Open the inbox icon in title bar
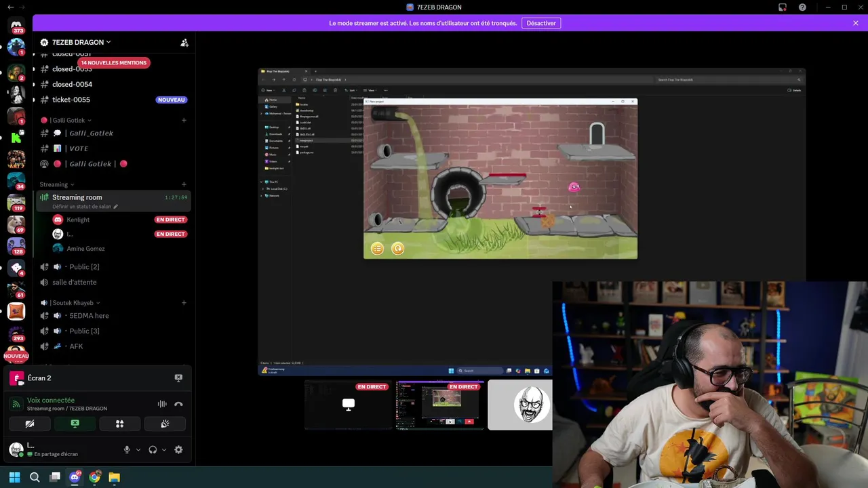Screen dimensions: 868x488 coord(783,7)
